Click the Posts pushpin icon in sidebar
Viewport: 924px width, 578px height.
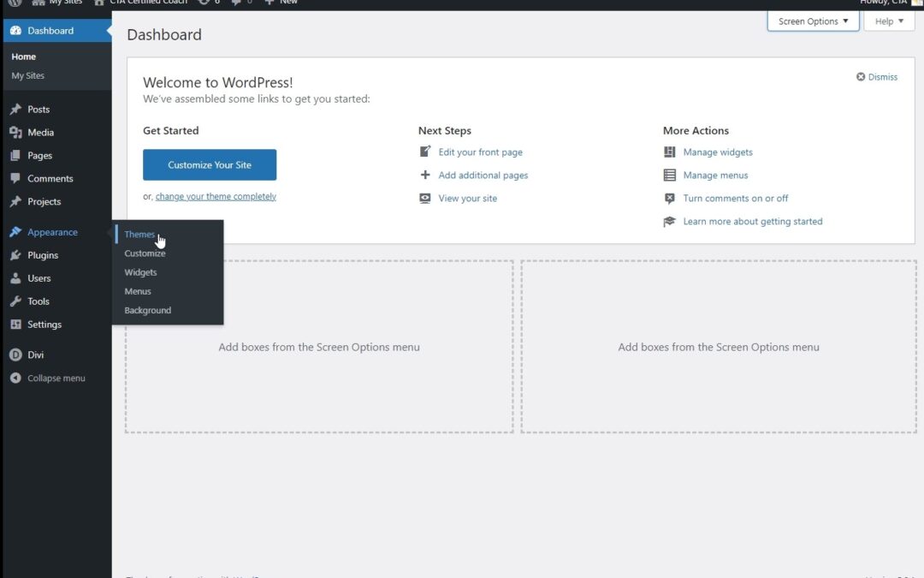pos(15,110)
